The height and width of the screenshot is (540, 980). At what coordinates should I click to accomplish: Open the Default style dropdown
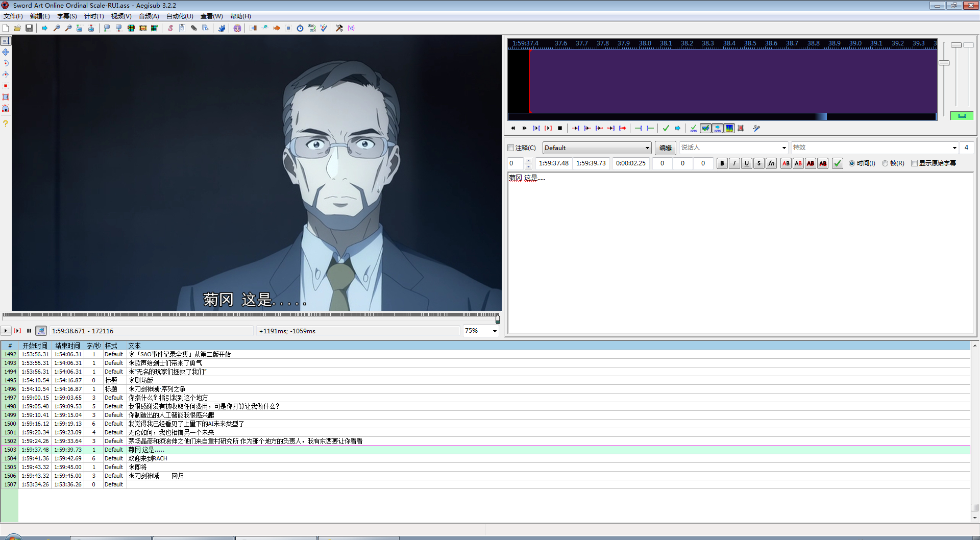(597, 148)
